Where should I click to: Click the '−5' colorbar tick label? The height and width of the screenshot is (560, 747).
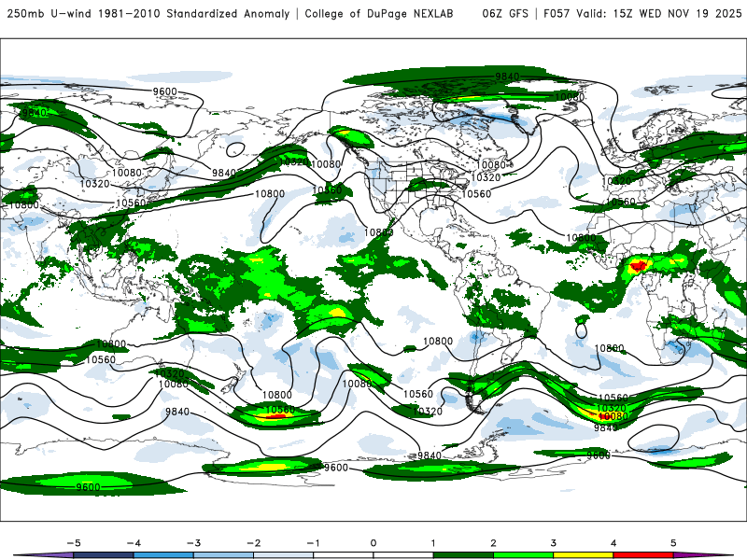(74, 543)
